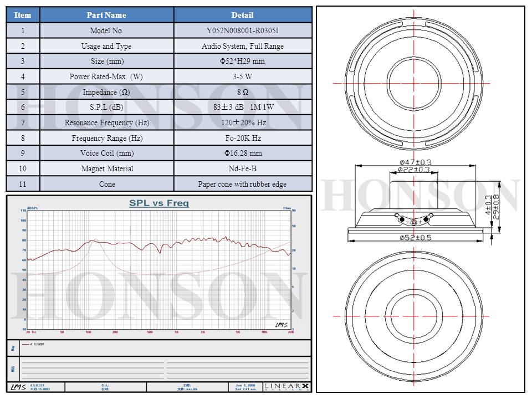
Task: Select the 'Part Name' column header
Action: pos(106,15)
